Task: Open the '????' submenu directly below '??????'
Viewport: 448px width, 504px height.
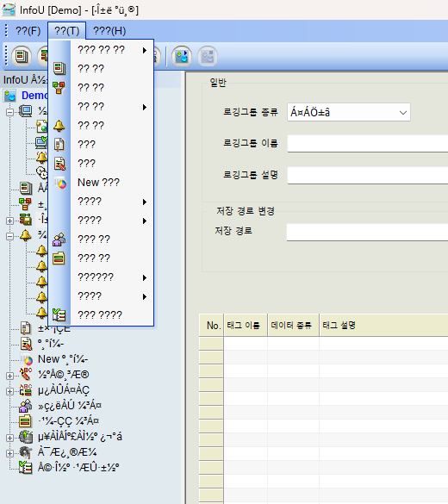Action: tap(101, 296)
